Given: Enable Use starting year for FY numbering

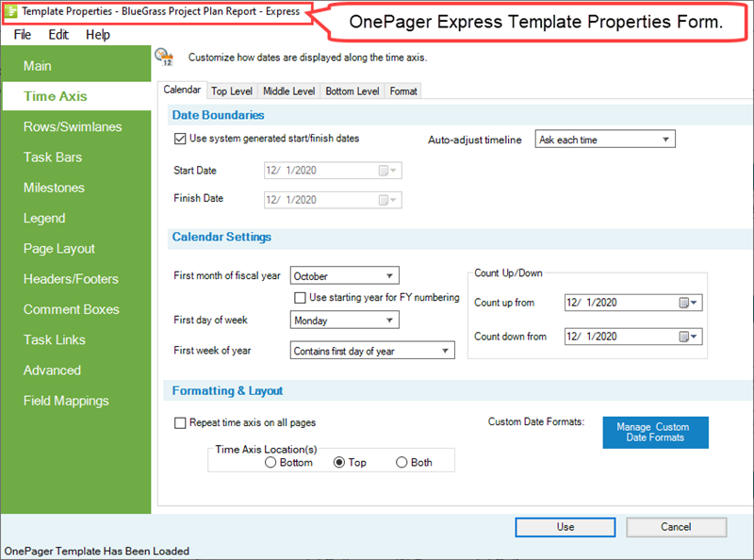Looking at the screenshot, I should tap(298, 297).
